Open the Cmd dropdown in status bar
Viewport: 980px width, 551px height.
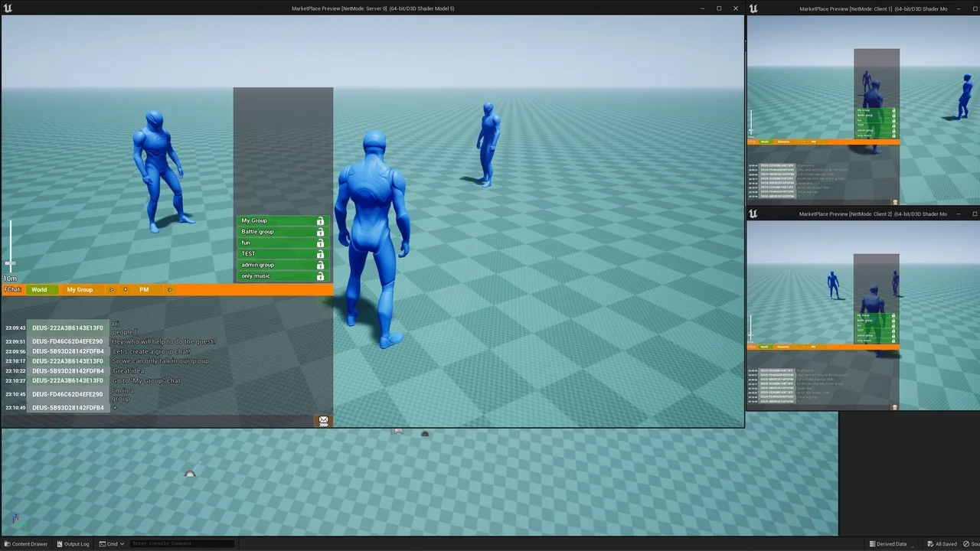click(x=112, y=544)
